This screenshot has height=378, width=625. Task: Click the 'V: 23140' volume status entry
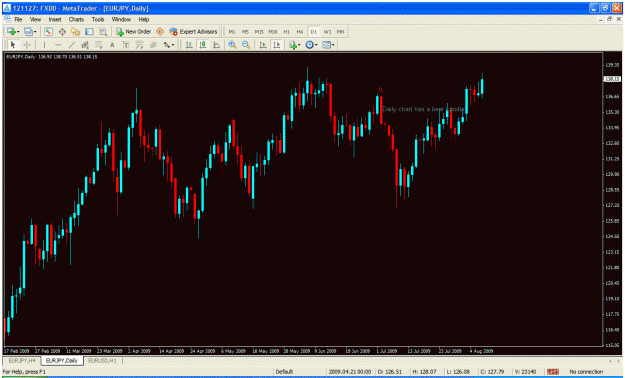click(525, 372)
